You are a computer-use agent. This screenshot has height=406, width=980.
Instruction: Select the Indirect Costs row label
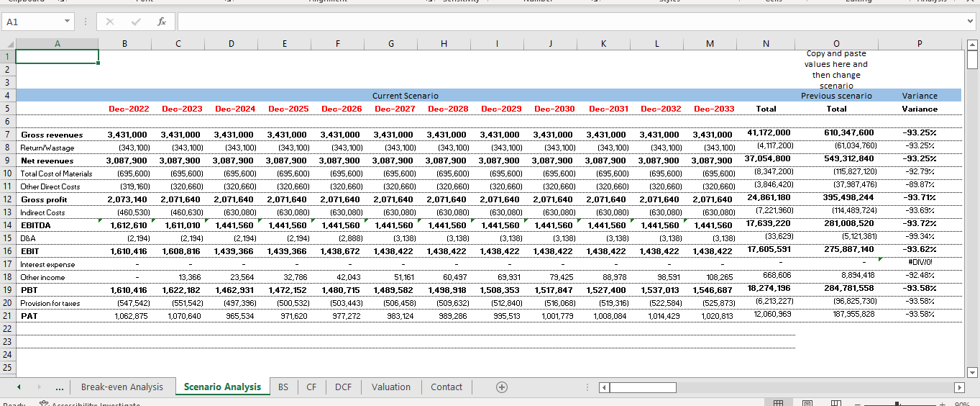[43, 212]
